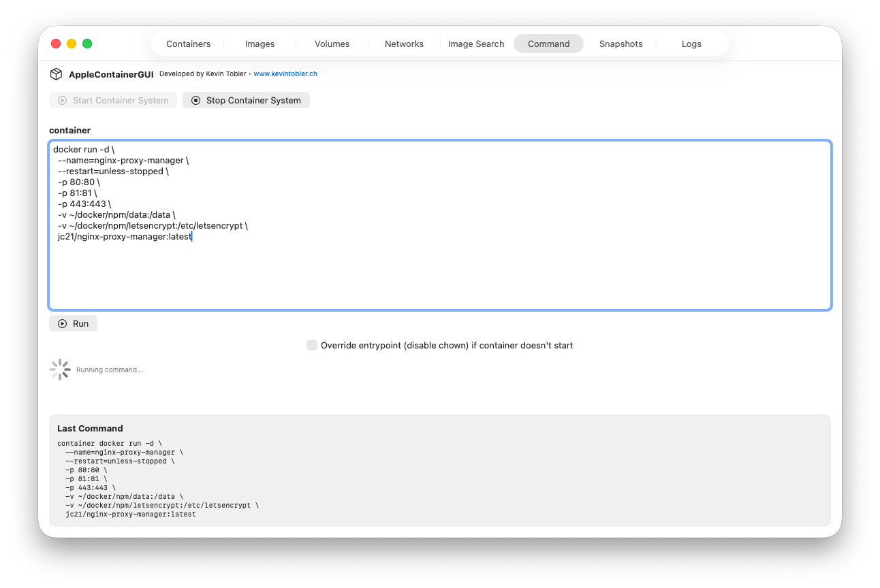The height and width of the screenshot is (588, 880).
Task: Click the play icon in Start Container System
Action: coord(61,99)
